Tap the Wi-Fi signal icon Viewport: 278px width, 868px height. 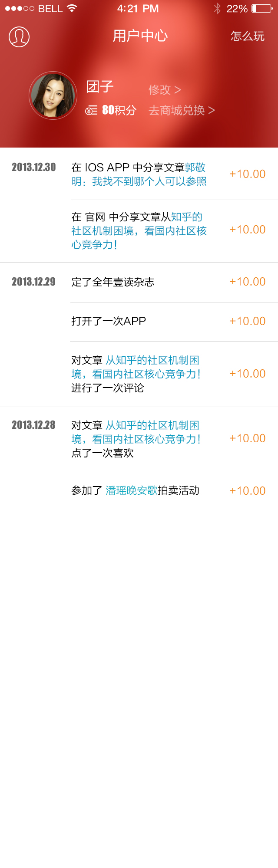(72, 8)
